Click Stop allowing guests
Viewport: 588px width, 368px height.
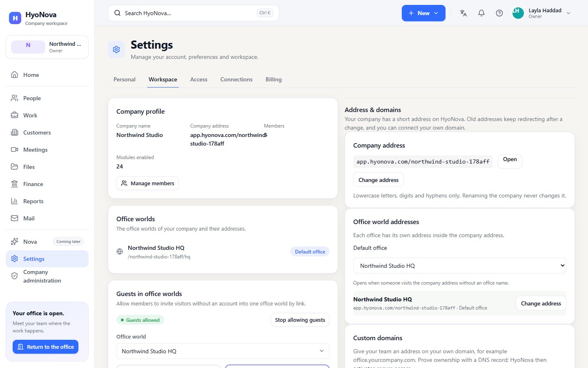pos(300,320)
